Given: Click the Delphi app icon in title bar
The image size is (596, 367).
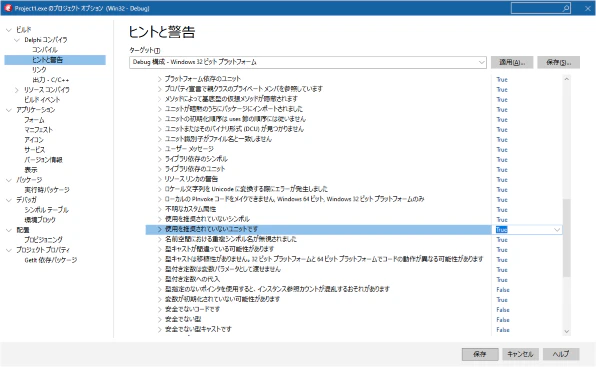Looking at the screenshot, I should [8, 8].
